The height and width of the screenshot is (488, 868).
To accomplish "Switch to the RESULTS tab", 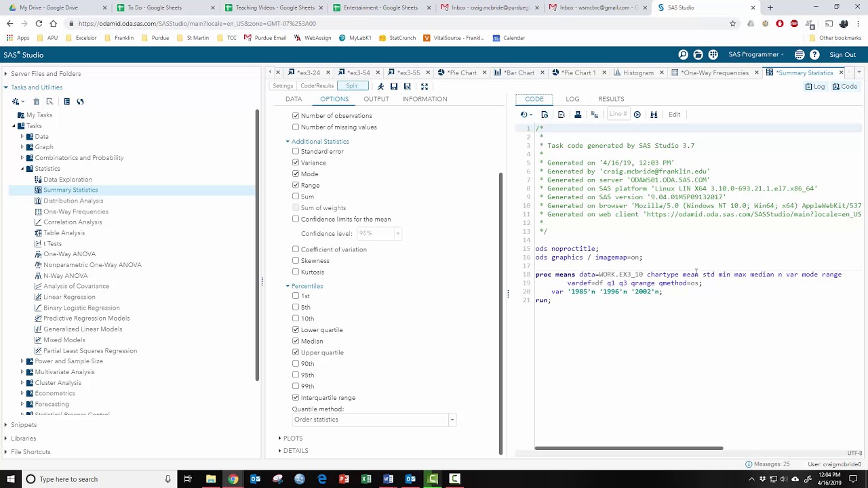I will (x=611, y=99).
